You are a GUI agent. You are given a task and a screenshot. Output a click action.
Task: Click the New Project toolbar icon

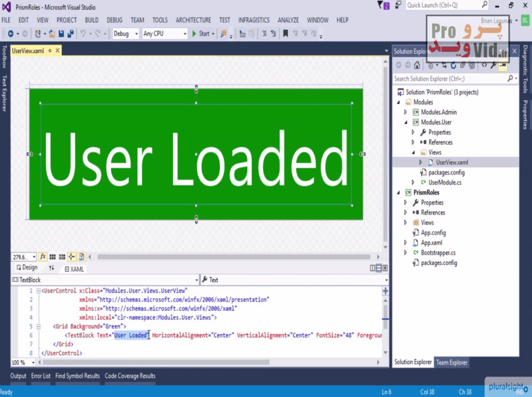tap(38, 34)
